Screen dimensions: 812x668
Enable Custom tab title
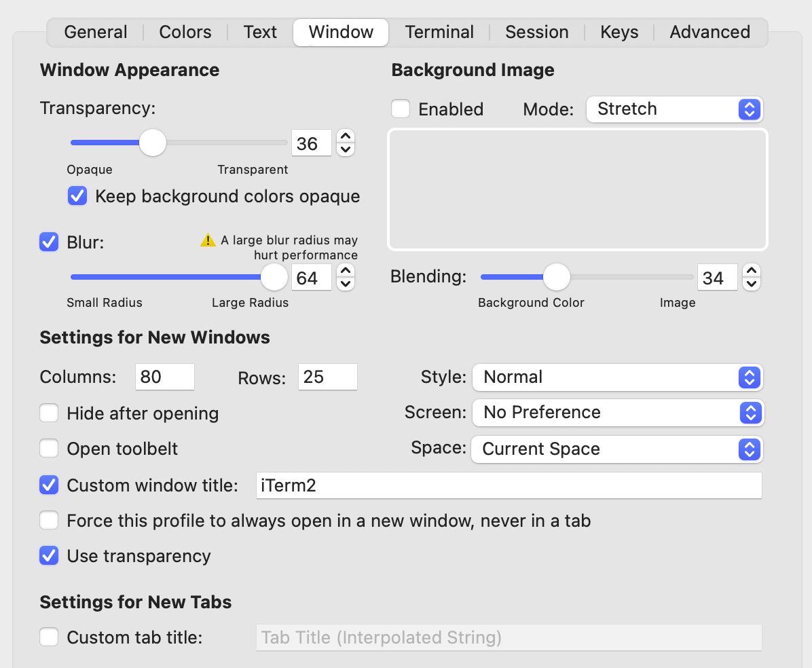point(49,637)
